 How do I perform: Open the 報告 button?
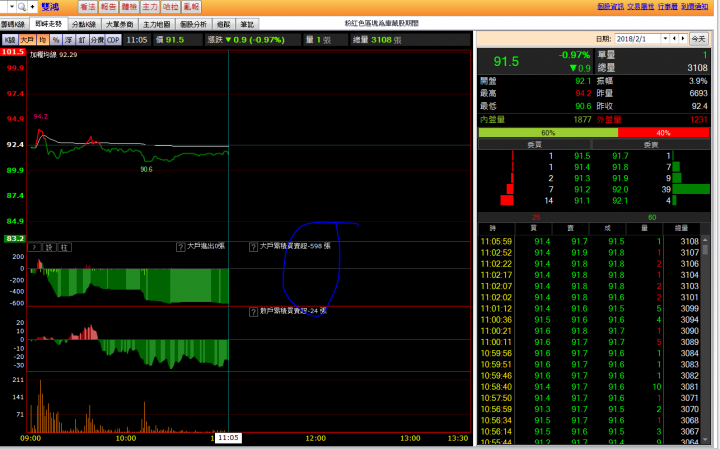click(108, 7)
